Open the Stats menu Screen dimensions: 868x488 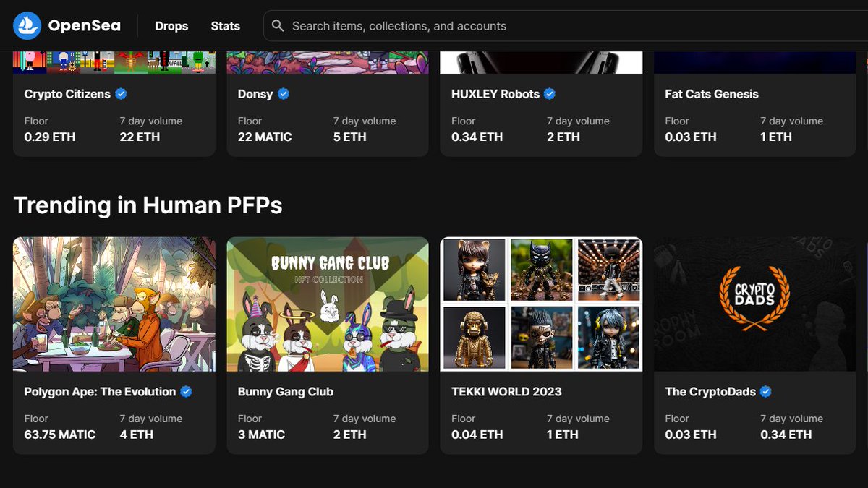coord(225,26)
